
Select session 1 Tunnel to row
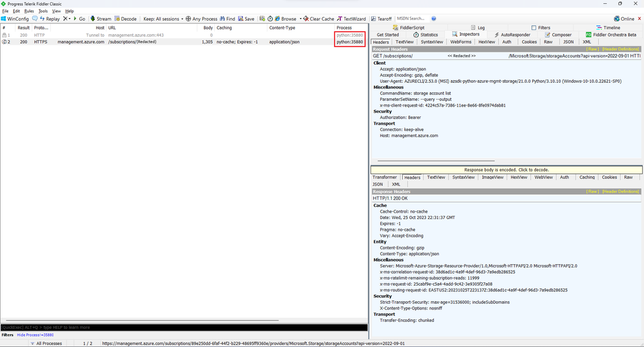184,36
